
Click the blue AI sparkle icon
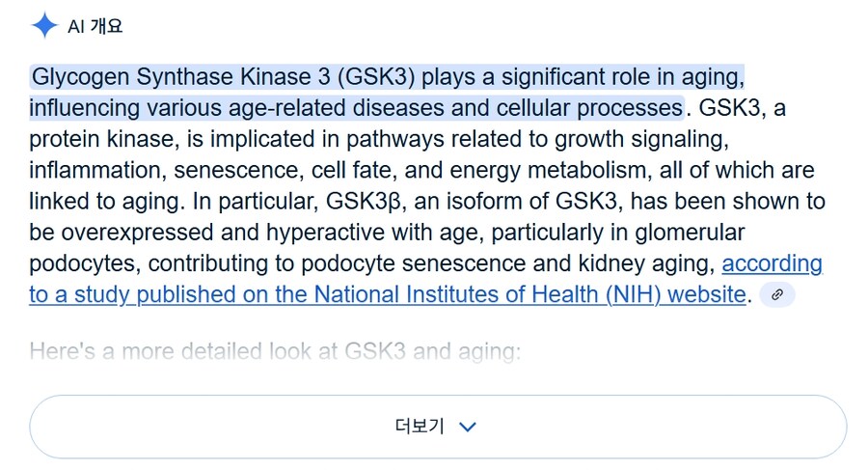pyautogui.click(x=44, y=25)
